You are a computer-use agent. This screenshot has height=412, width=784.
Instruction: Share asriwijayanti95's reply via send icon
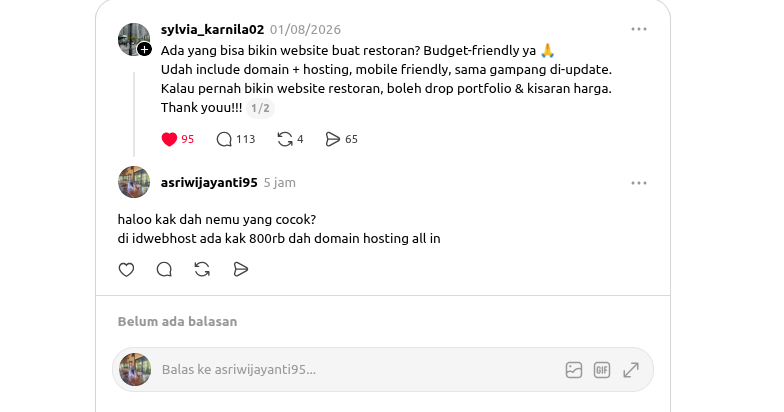(x=240, y=270)
